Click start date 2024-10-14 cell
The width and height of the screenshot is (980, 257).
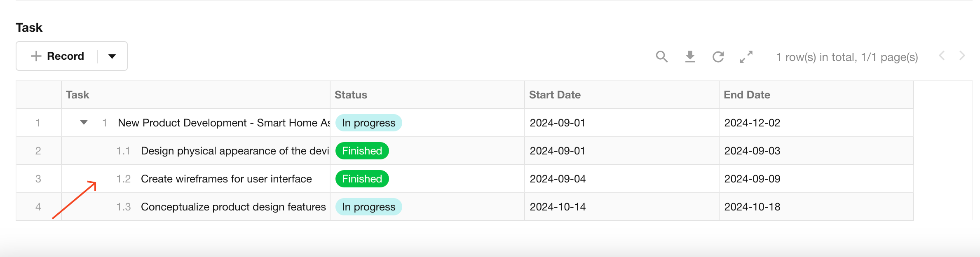558,207
